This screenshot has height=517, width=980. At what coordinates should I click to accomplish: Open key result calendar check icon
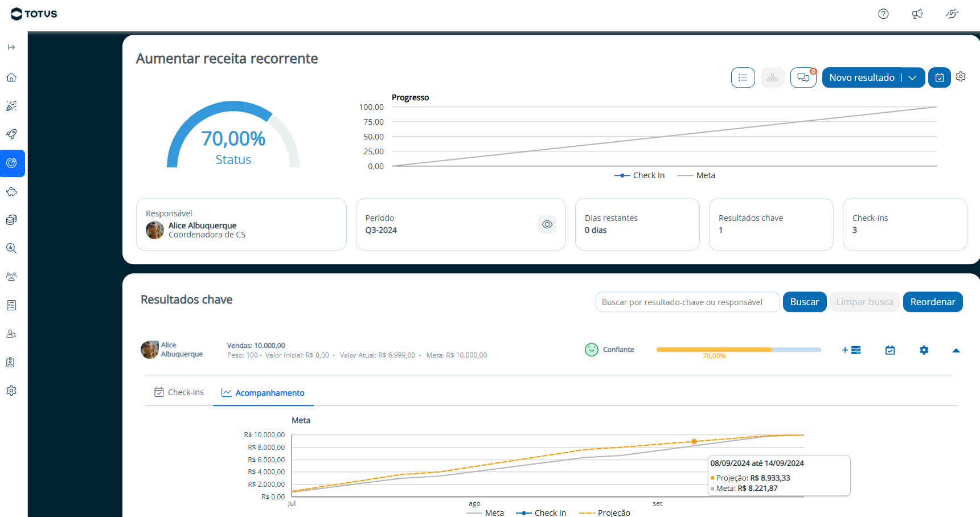pyautogui.click(x=890, y=350)
